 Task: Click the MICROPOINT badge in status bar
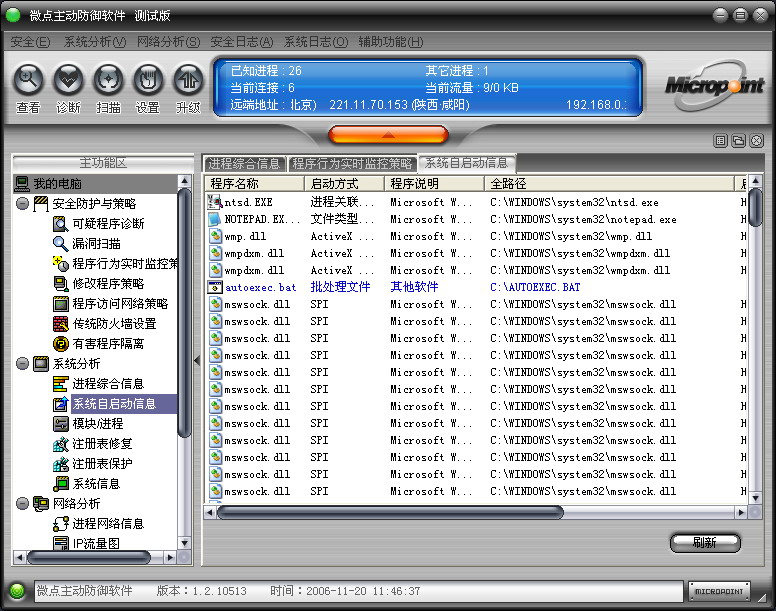719,591
